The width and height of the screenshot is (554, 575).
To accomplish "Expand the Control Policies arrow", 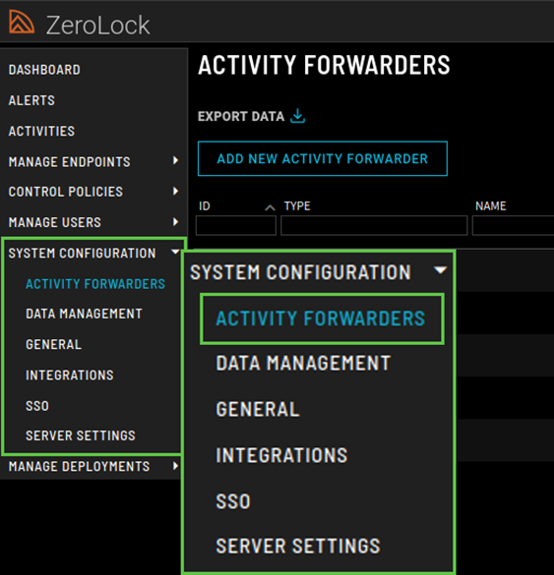I will coord(176,191).
